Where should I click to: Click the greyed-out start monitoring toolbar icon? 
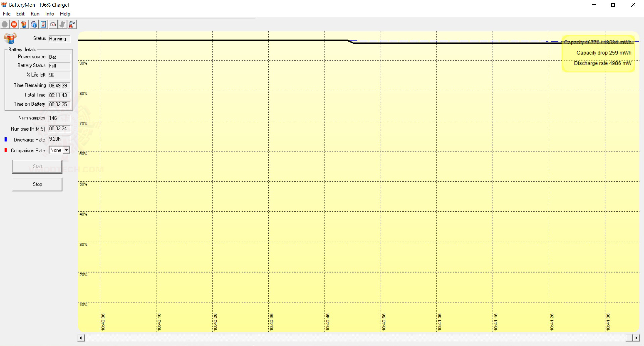(5, 24)
